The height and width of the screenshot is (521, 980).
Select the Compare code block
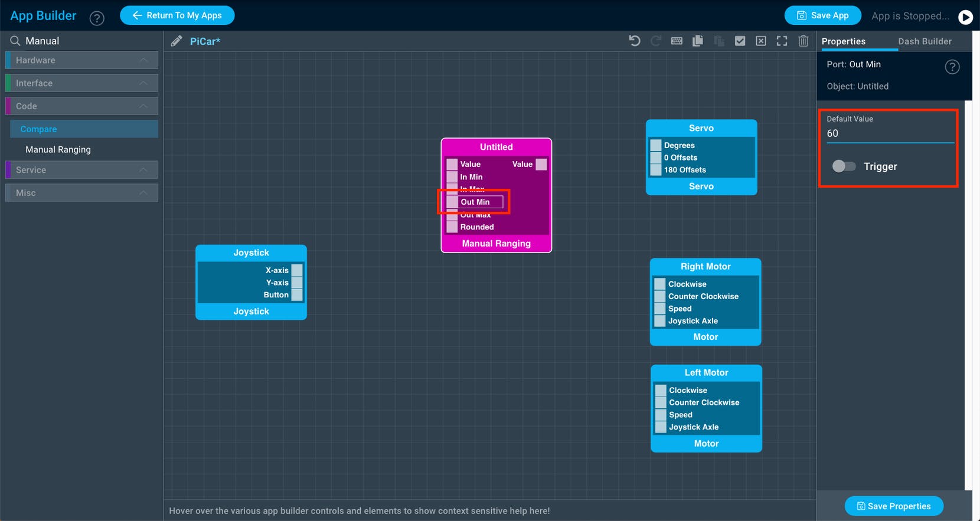click(x=84, y=129)
